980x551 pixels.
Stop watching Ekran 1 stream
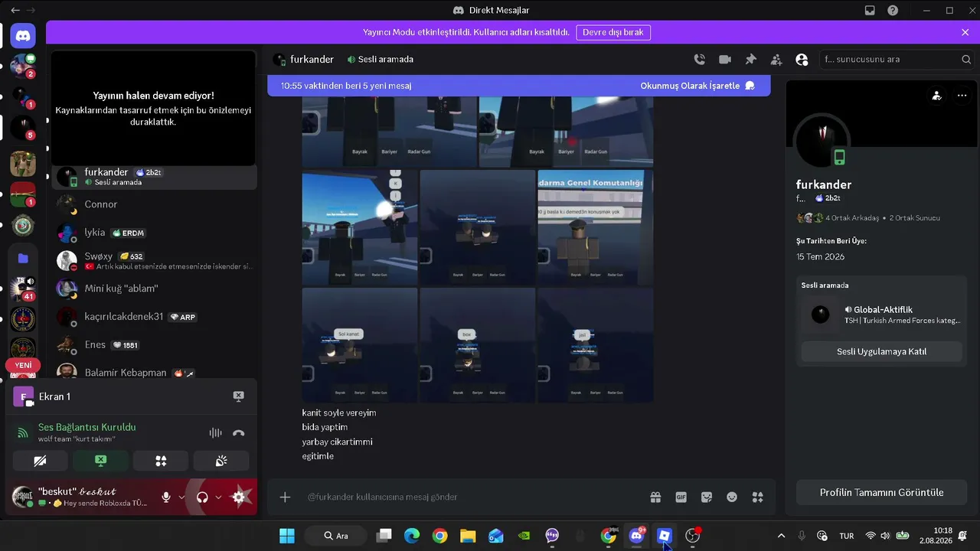click(x=238, y=396)
